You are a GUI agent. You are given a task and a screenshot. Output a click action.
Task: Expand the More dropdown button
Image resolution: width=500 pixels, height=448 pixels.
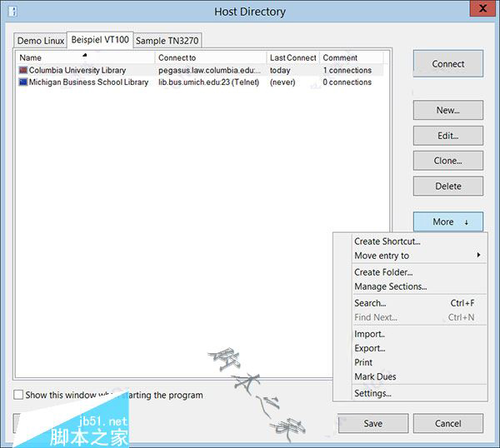(447, 222)
